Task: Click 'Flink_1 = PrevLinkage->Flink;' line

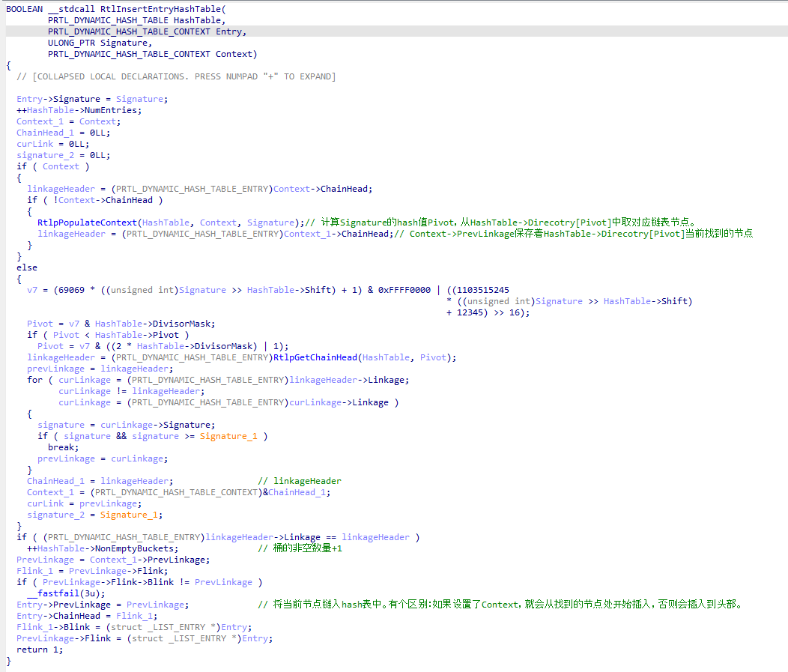Action: tap(92, 571)
